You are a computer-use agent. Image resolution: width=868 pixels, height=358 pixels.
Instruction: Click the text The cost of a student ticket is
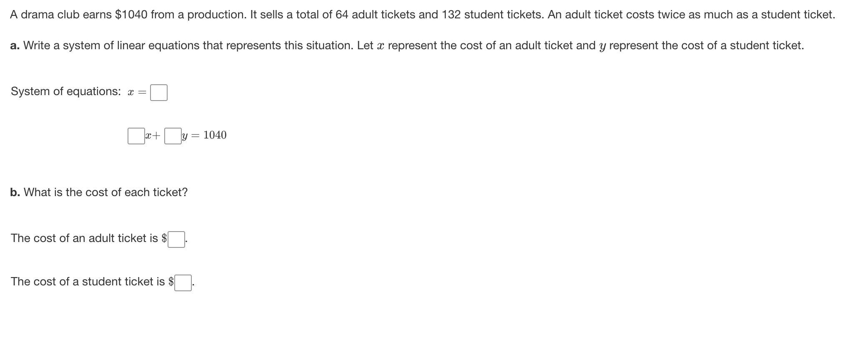88,282
